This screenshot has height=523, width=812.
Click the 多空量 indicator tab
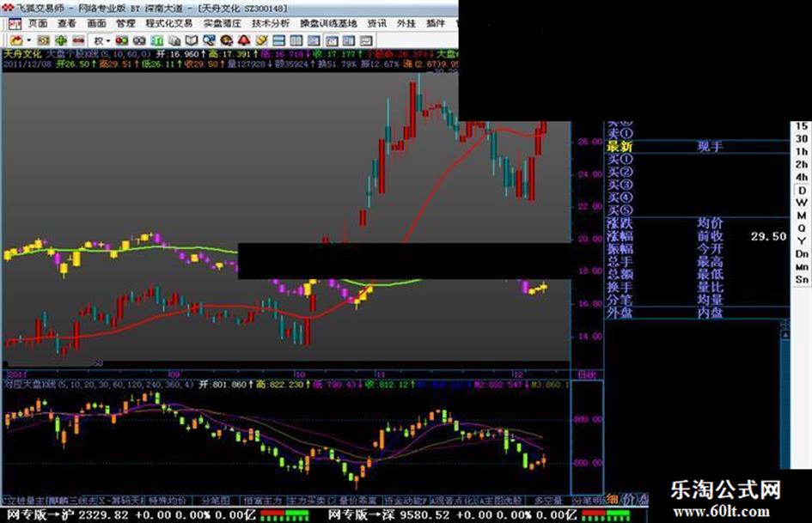548,500
